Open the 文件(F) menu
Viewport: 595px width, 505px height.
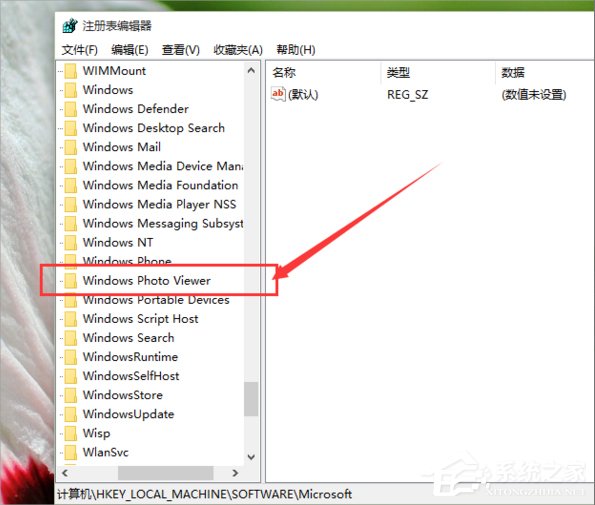pos(80,50)
